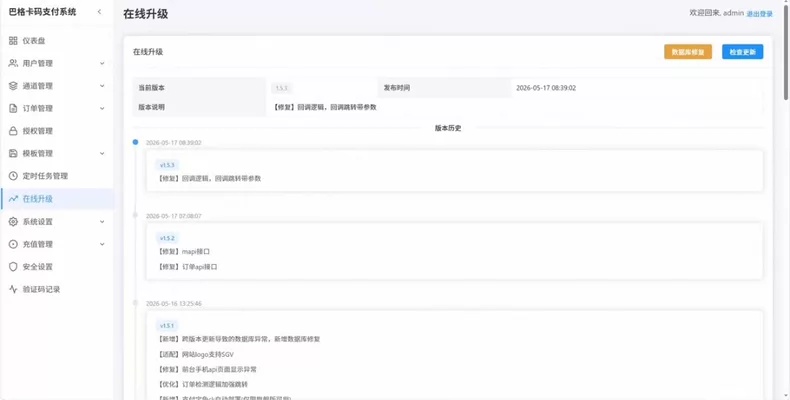This screenshot has height=400, width=790.
Task: Click the current version 1.5.3 badge
Action: point(282,88)
